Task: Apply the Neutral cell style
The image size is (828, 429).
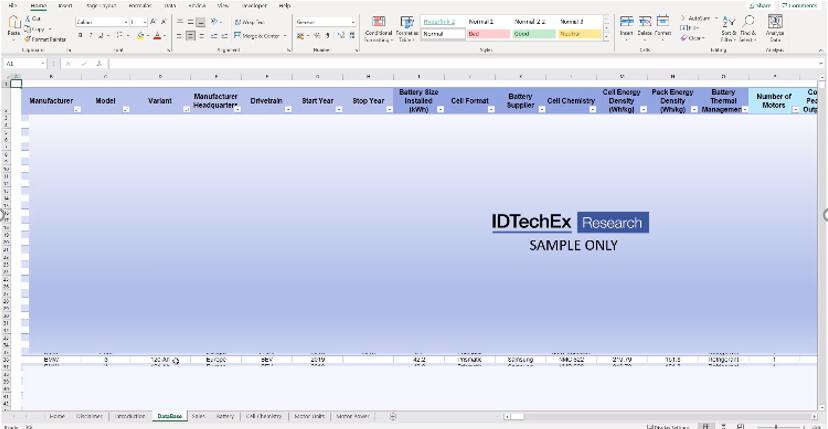Action: pos(579,33)
